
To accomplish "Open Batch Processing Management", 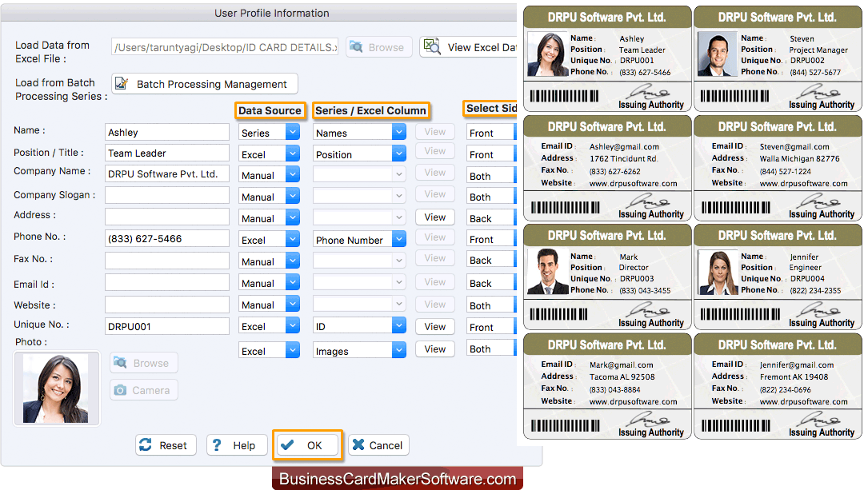I will click(x=205, y=84).
